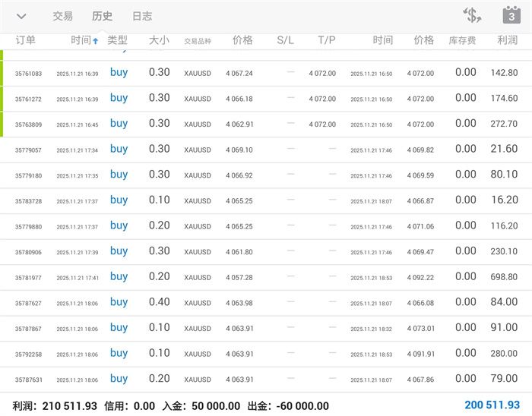The image size is (532, 416).
Task: Click the profit value 21.60
Action: point(504,149)
